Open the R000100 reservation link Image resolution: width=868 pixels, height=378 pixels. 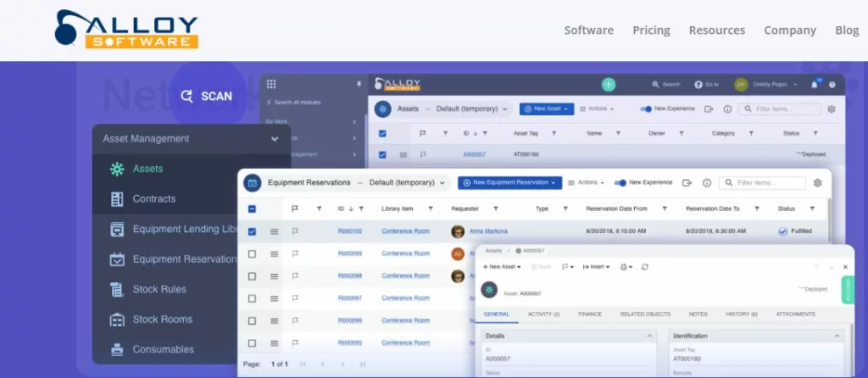pyautogui.click(x=350, y=231)
